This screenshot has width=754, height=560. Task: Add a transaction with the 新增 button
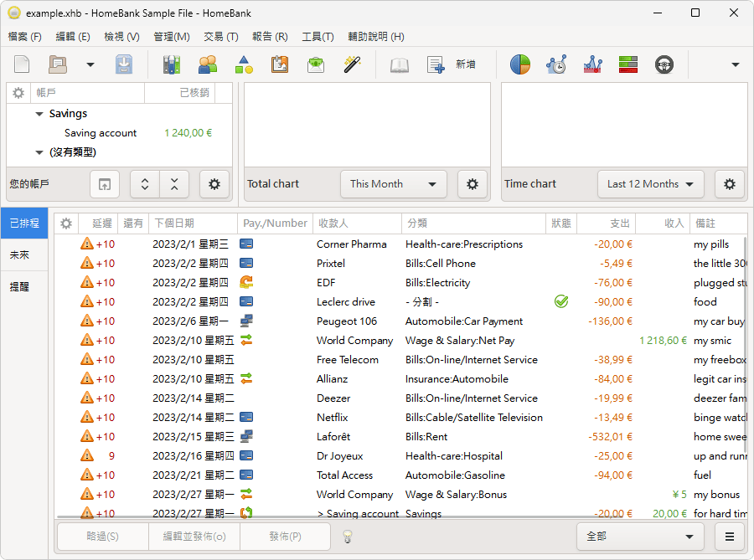pos(452,64)
